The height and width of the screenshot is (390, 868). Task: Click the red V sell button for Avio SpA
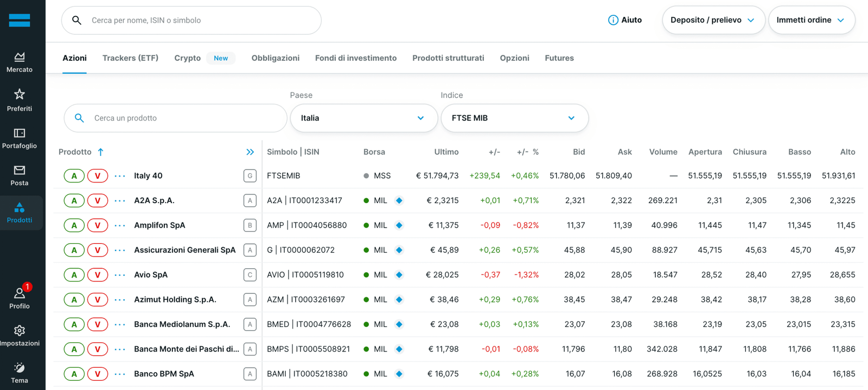pos(98,275)
